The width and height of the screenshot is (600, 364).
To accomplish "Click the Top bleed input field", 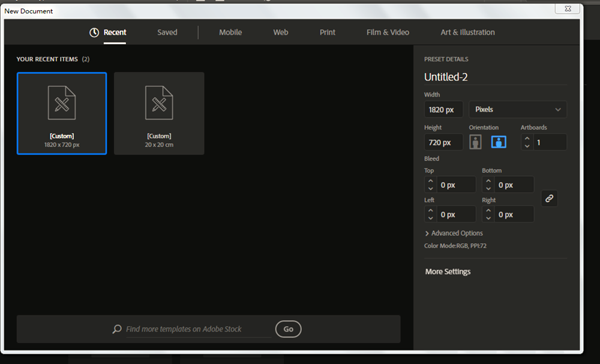I will (x=456, y=185).
